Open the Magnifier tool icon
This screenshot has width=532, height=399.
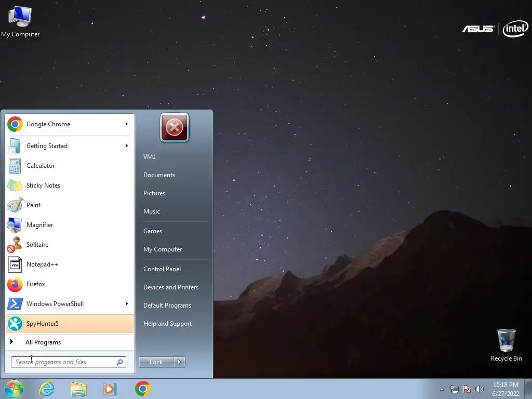coord(15,225)
